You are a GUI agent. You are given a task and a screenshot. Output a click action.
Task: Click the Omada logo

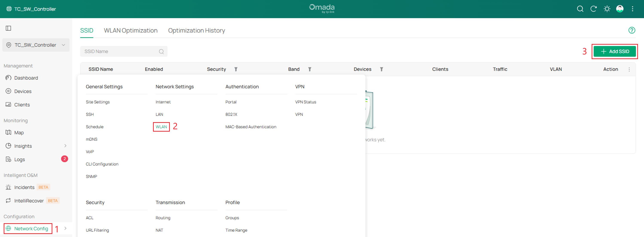tap(322, 9)
